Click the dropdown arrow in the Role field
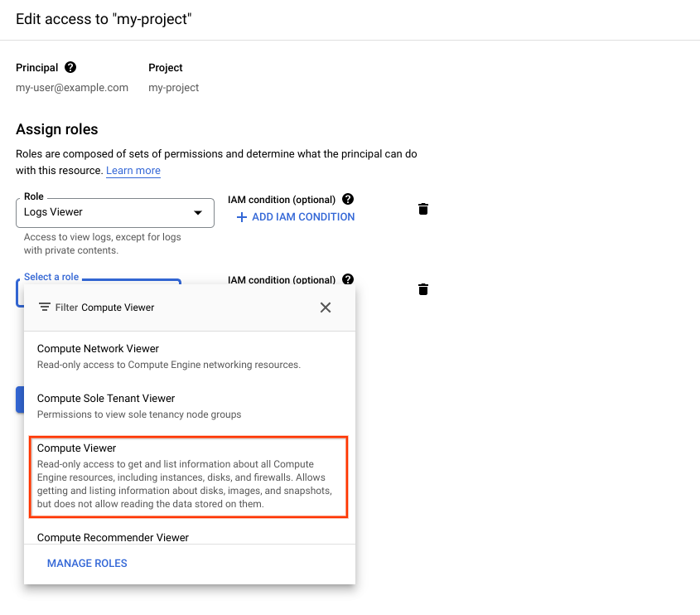 point(198,212)
